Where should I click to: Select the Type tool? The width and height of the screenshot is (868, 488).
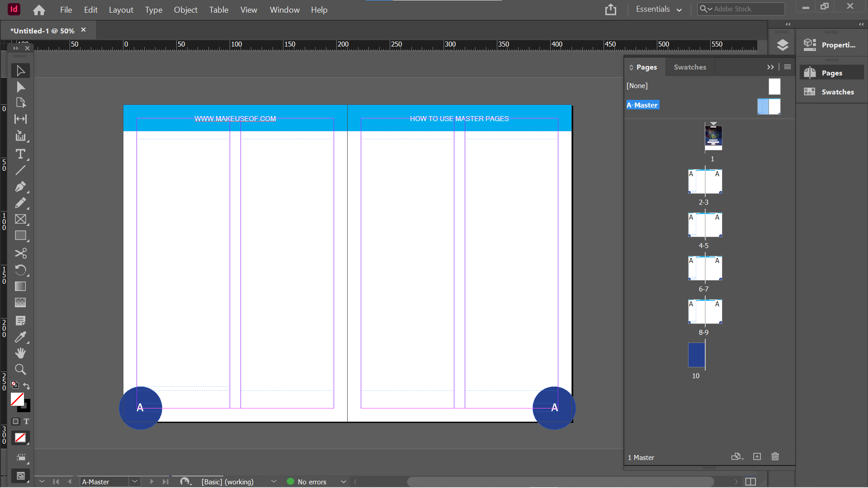pyautogui.click(x=20, y=154)
